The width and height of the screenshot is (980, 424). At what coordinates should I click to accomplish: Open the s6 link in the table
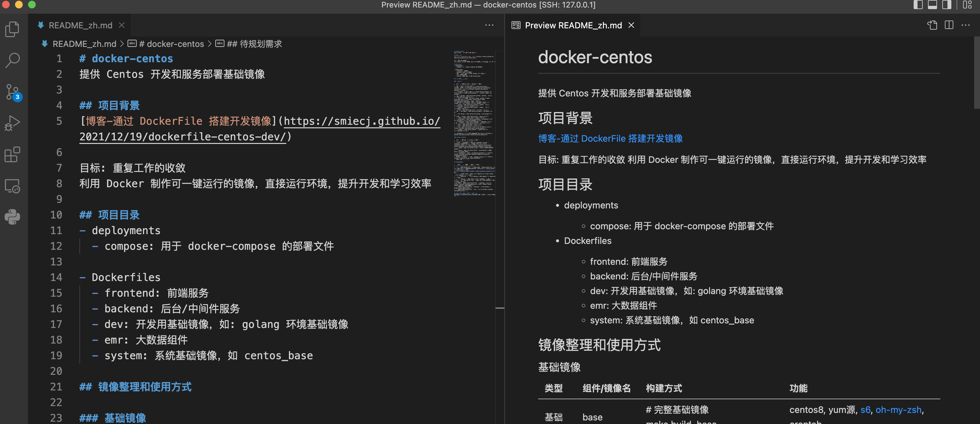(x=865, y=410)
